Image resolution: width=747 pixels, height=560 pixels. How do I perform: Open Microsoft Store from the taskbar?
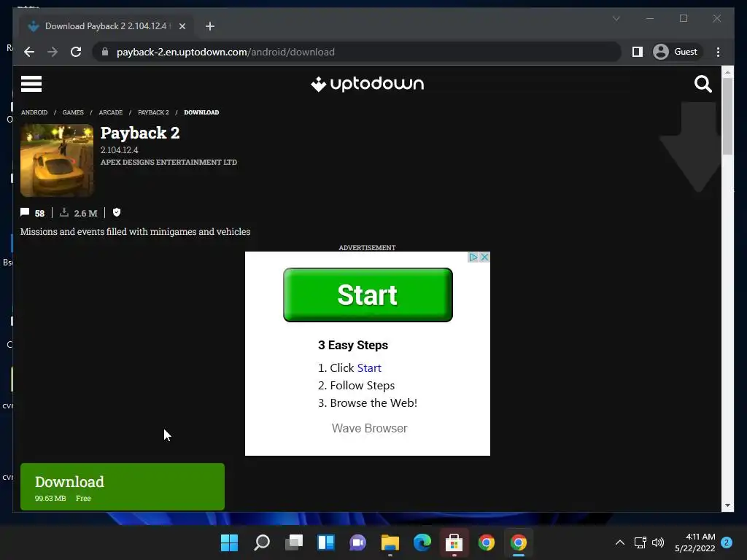454,542
